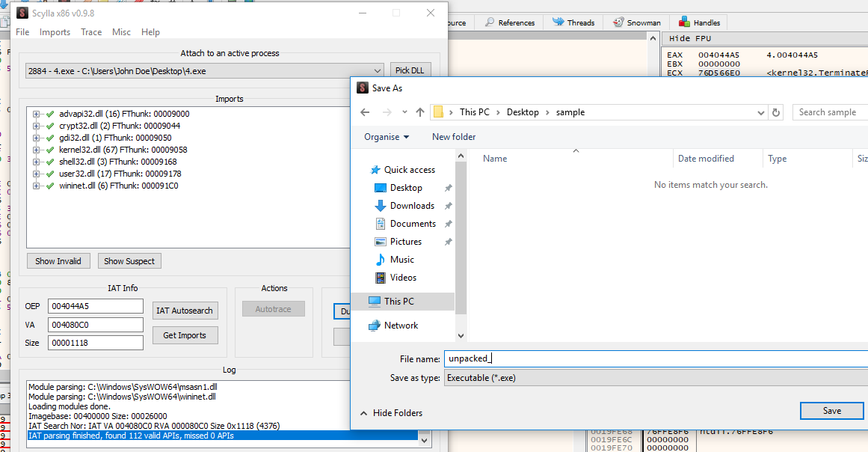The image size is (868, 452).
Task: Click the Save As dialog title icon
Action: tap(363, 88)
